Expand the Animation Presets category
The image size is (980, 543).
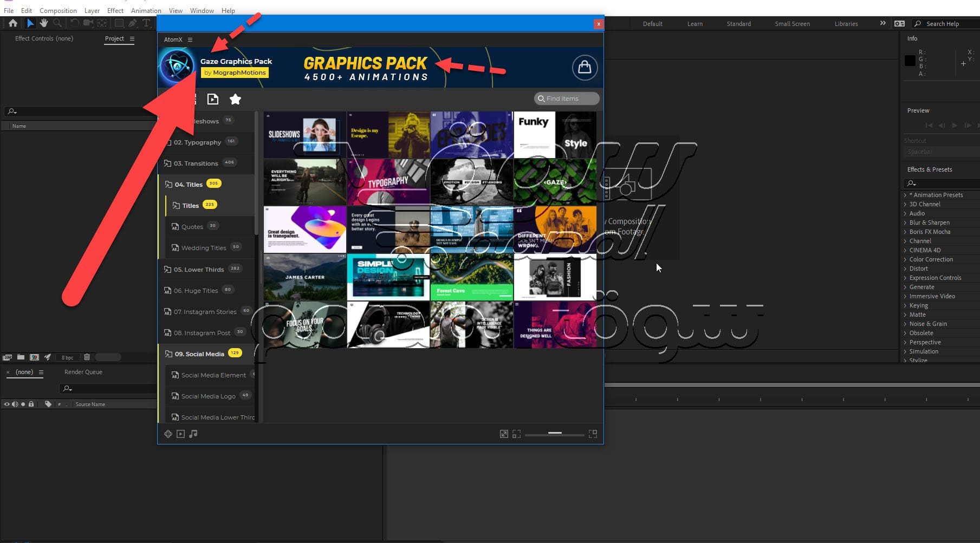pos(905,195)
